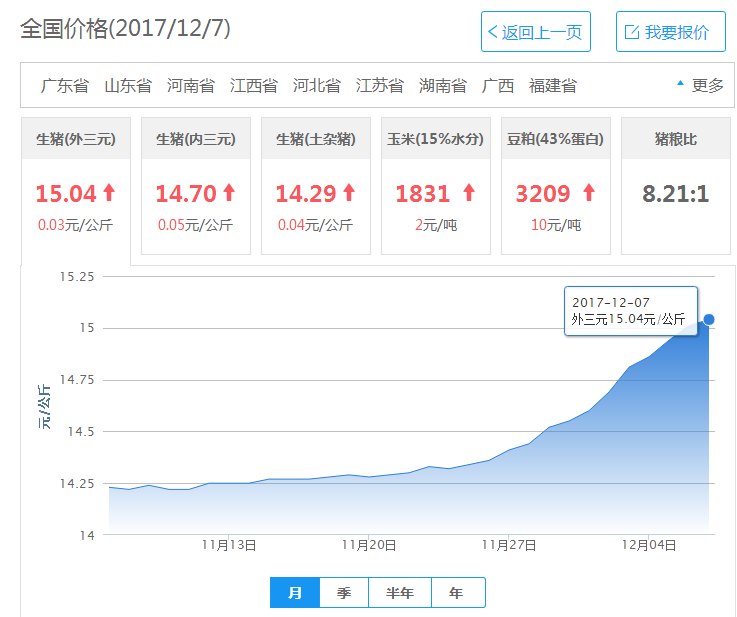This screenshot has width=737, height=617.
Task: Click the edit icon in 我要报价
Action: click(x=631, y=32)
